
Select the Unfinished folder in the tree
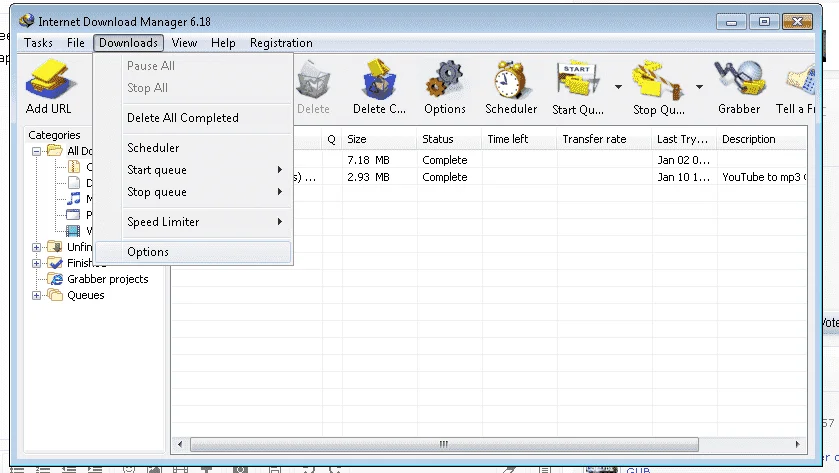[70, 247]
